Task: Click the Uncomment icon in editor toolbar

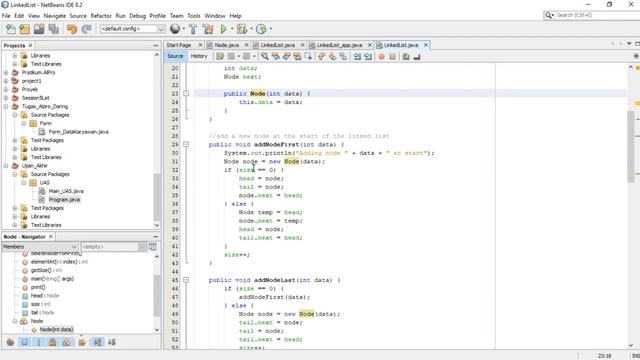Action: (417, 57)
